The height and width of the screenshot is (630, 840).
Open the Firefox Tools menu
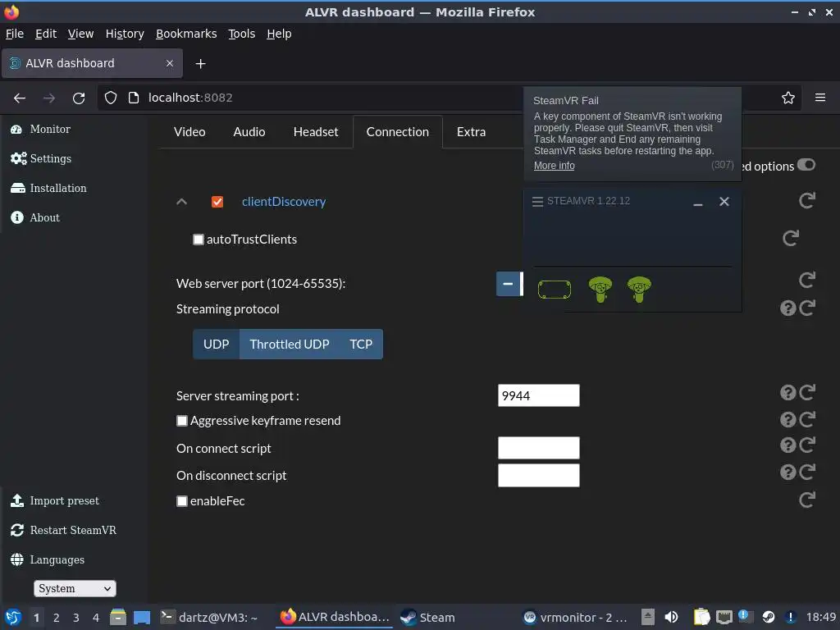click(x=242, y=34)
